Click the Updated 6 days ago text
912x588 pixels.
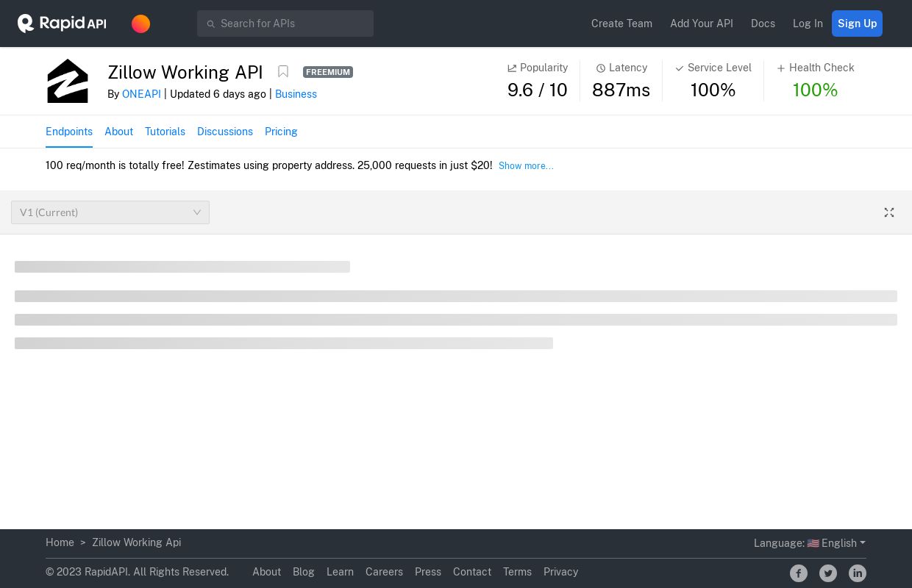click(x=218, y=94)
